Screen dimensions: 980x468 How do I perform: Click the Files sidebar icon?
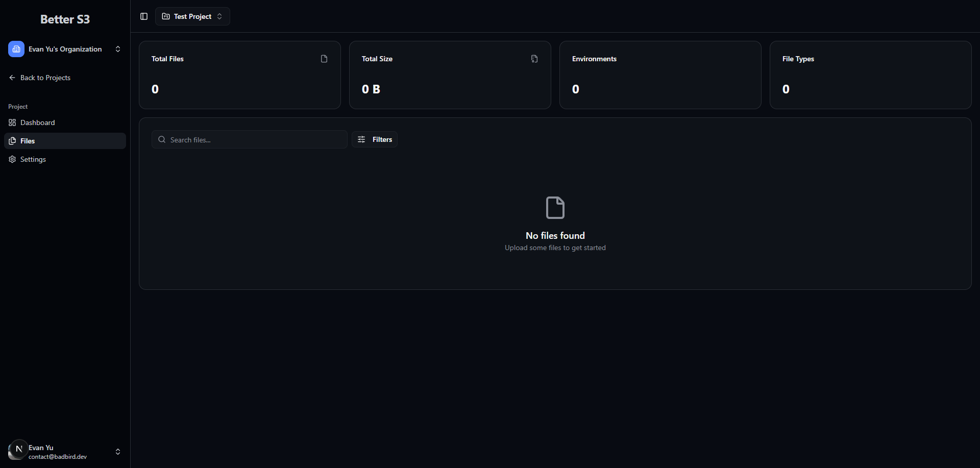(12, 141)
